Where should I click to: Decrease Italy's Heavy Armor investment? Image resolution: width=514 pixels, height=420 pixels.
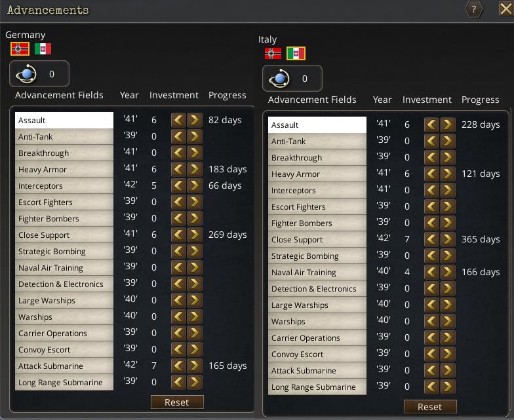click(431, 174)
